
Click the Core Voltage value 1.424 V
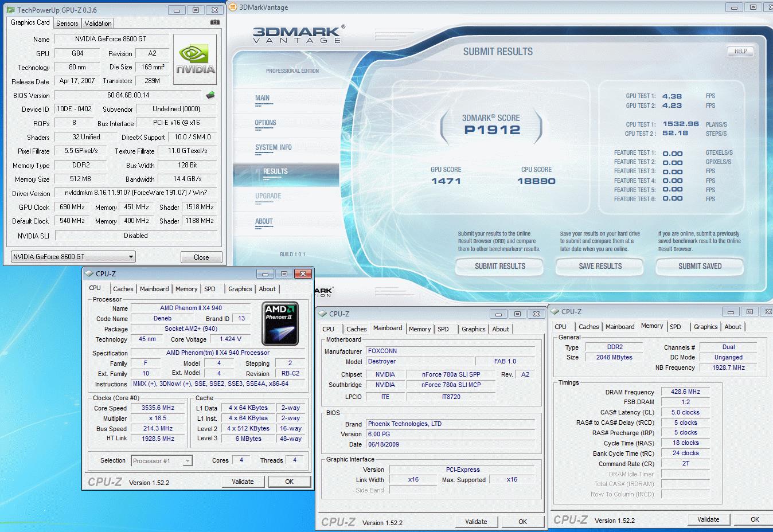click(231, 339)
